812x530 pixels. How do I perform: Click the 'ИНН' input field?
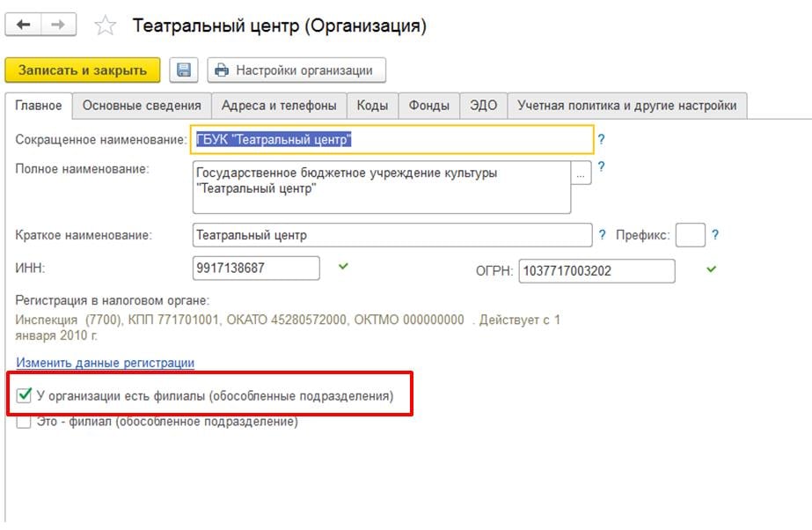pyautogui.click(x=256, y=269)
